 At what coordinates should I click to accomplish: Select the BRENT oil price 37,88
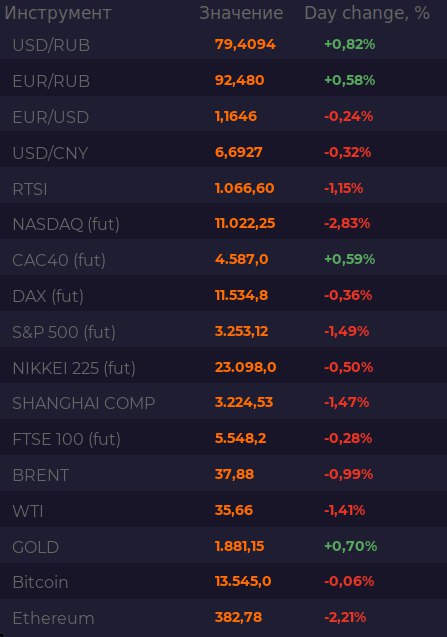click(234, 474)
